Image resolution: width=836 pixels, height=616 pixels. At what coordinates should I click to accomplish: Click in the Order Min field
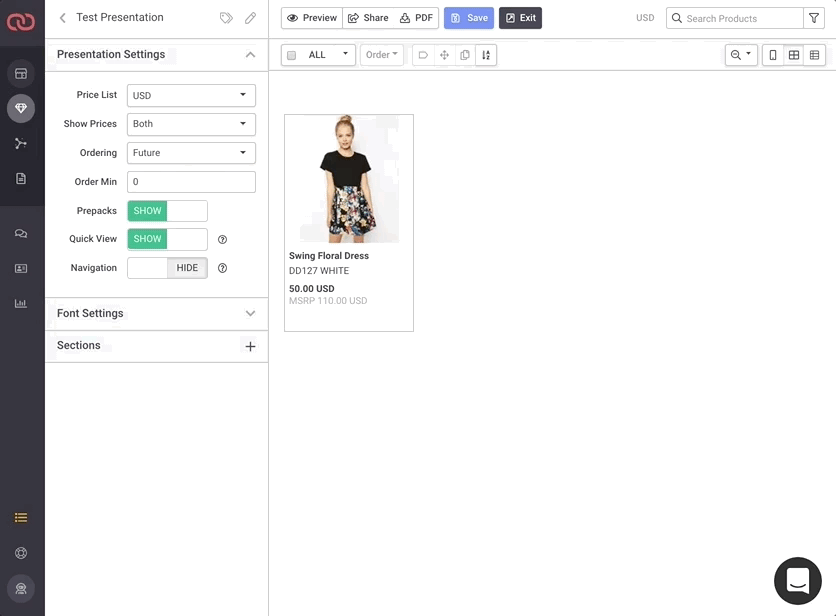[x=191, y=182]
